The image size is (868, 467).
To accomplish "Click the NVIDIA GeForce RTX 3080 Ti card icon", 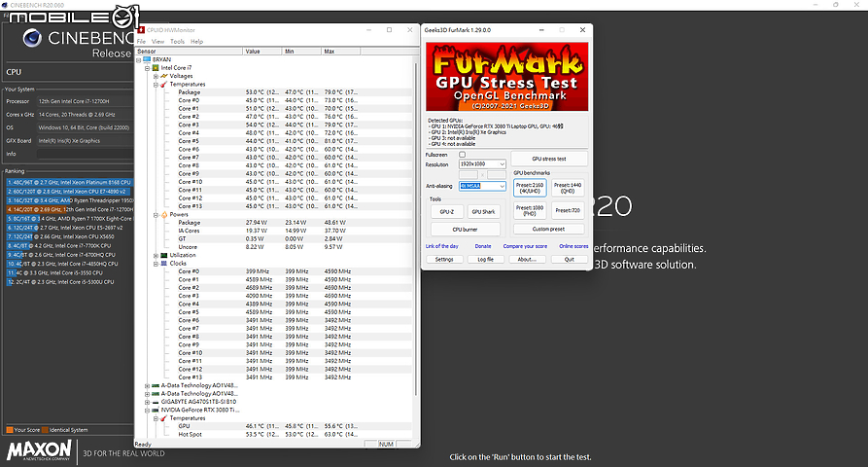I will click(x=156, y=410).
